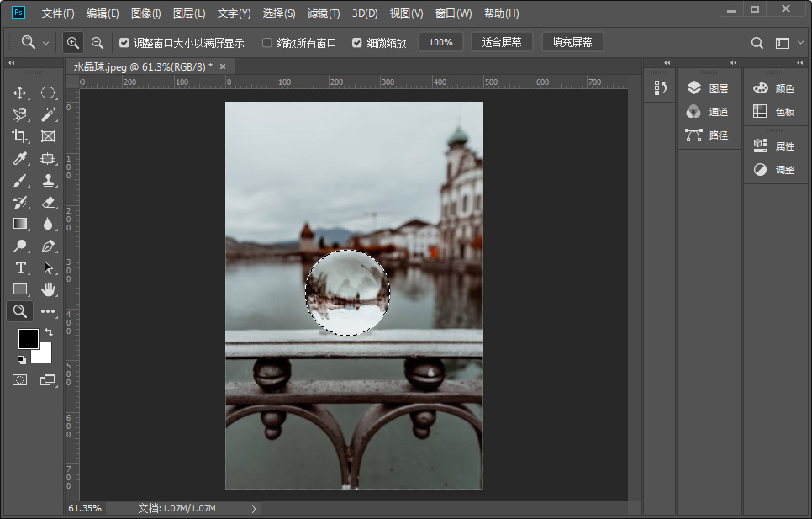
Task: Open the 文件(F) menu
Action: (x=58, y=13)
